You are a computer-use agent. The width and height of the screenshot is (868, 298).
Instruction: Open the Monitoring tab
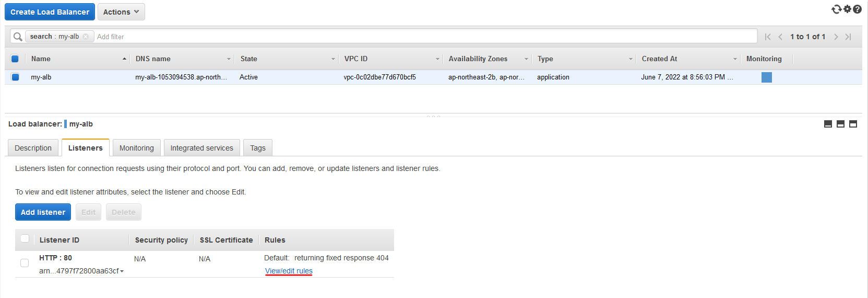pyautogui.click(x=137, y=148)
